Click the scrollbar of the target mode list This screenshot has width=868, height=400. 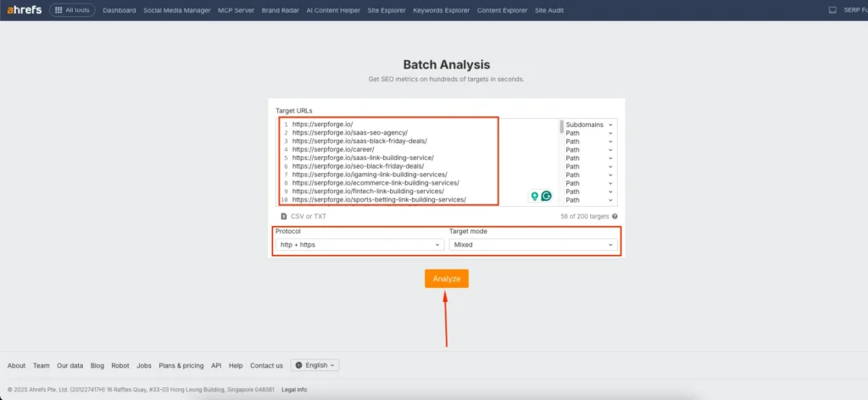561,126
